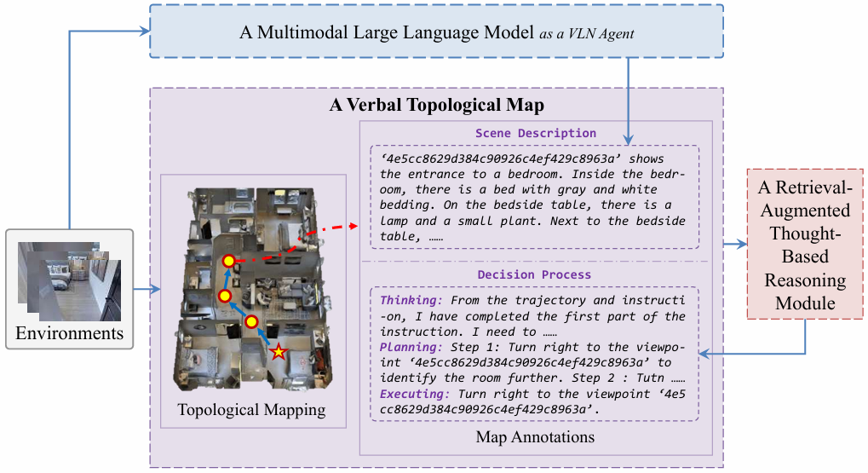Click the 'Decision Process' heading
The image size is (868, 473).
tap(534, 274)
